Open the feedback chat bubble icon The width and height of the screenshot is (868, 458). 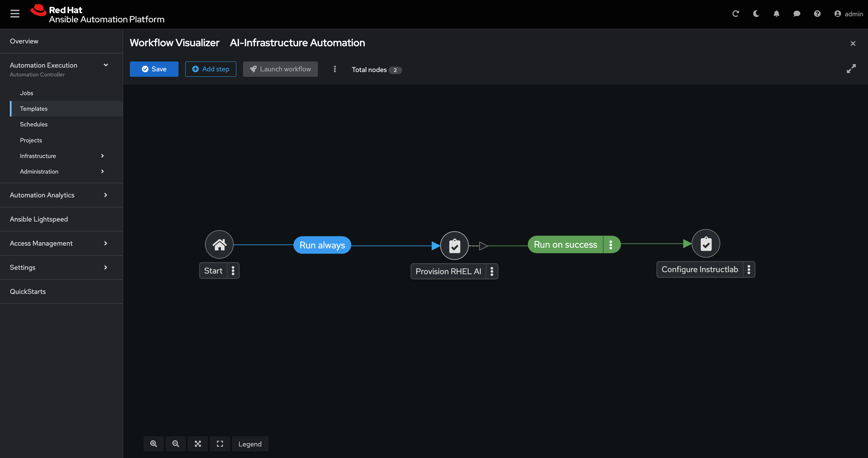pyautogui.click(x=797, y=14)
